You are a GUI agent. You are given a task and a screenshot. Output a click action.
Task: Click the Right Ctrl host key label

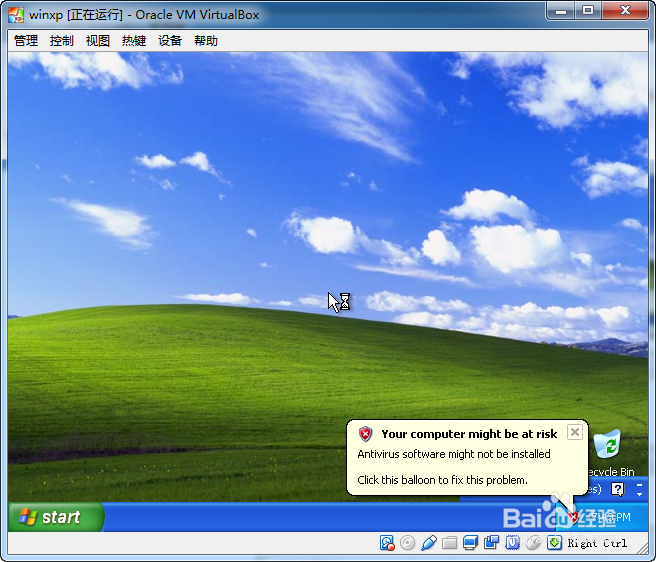(597, 543)
